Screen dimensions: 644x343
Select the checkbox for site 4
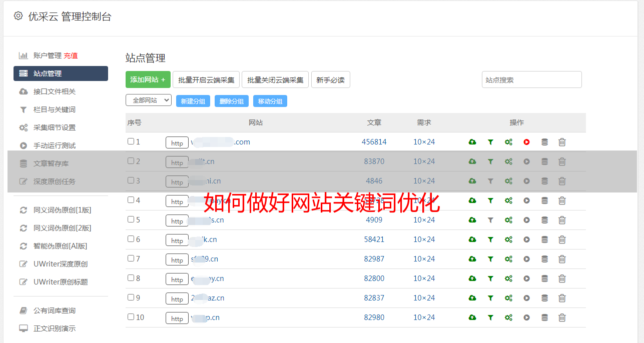[x=131, y=200]
